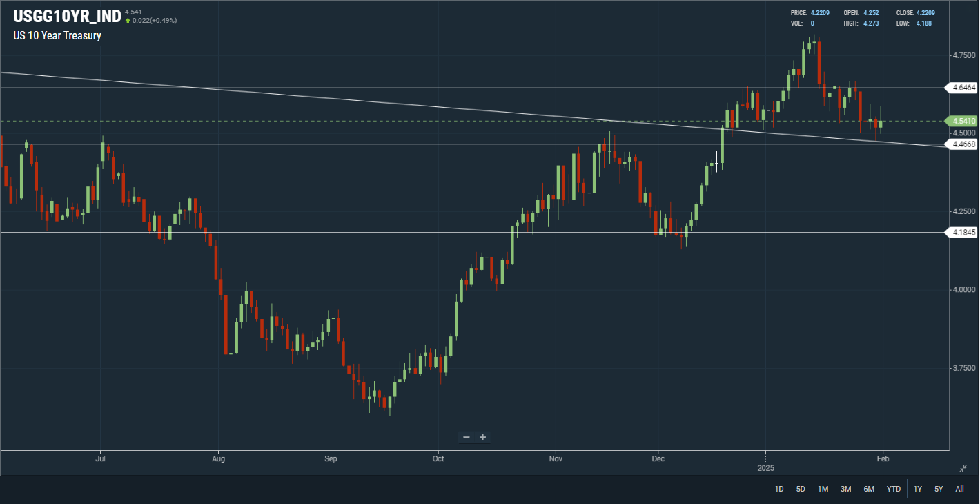
Task: Select the 5D time range
Action: point(801,489)
